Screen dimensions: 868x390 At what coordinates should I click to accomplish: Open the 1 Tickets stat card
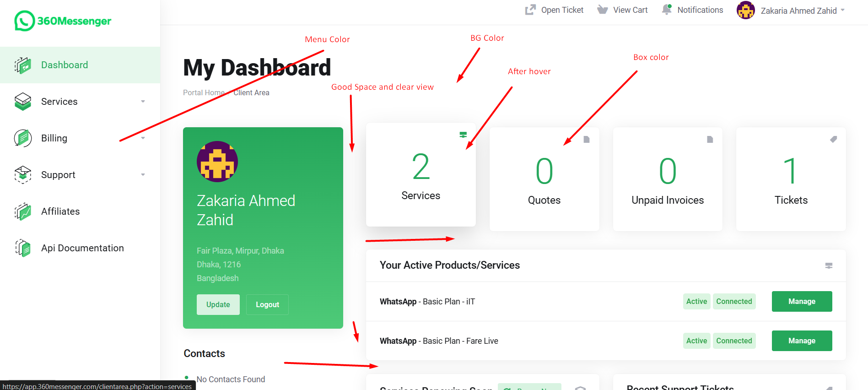pos(791,179)
